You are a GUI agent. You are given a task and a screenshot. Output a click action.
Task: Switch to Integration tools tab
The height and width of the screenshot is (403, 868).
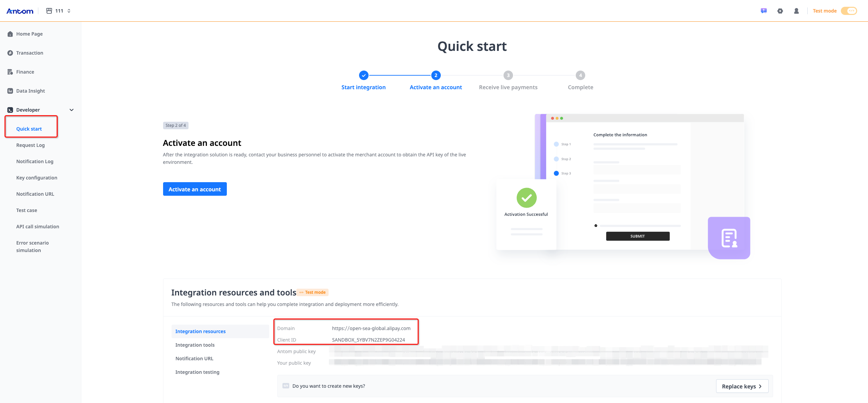[195, 345]
